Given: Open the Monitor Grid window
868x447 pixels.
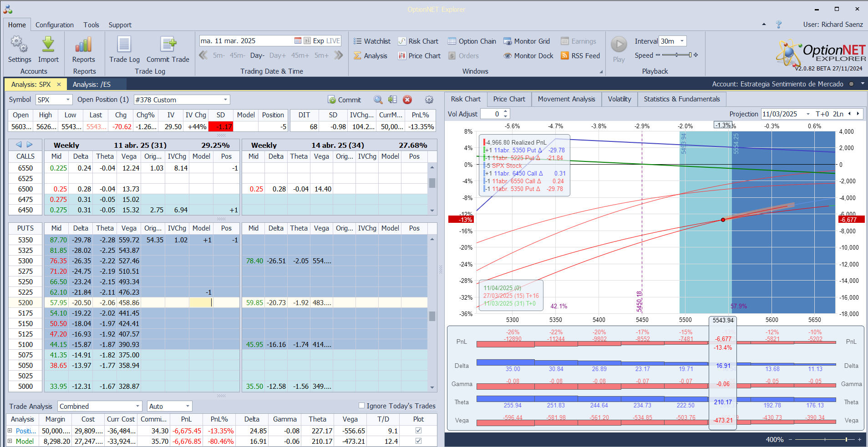Looking at the screenshot, I should tap(527, 41).
